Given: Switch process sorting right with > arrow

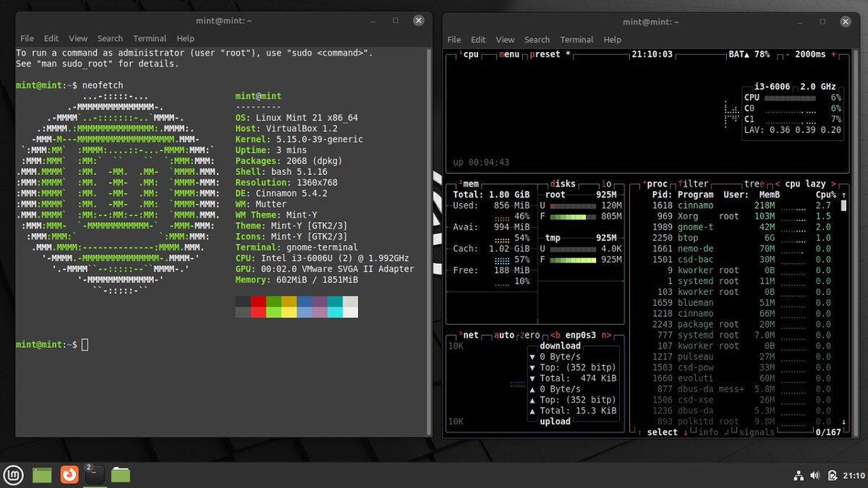Looking at the screenshot, I should (833, 184).
